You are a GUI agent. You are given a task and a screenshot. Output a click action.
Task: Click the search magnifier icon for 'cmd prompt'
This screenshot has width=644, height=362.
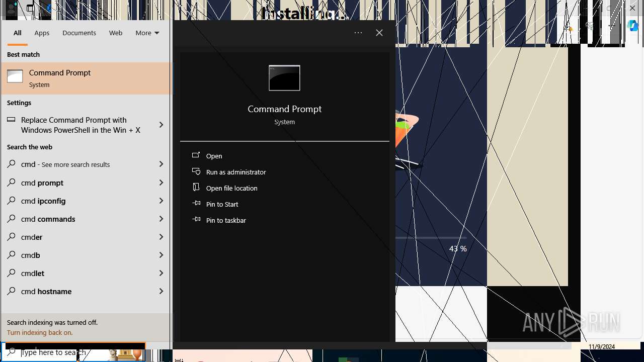click(11, 183)
